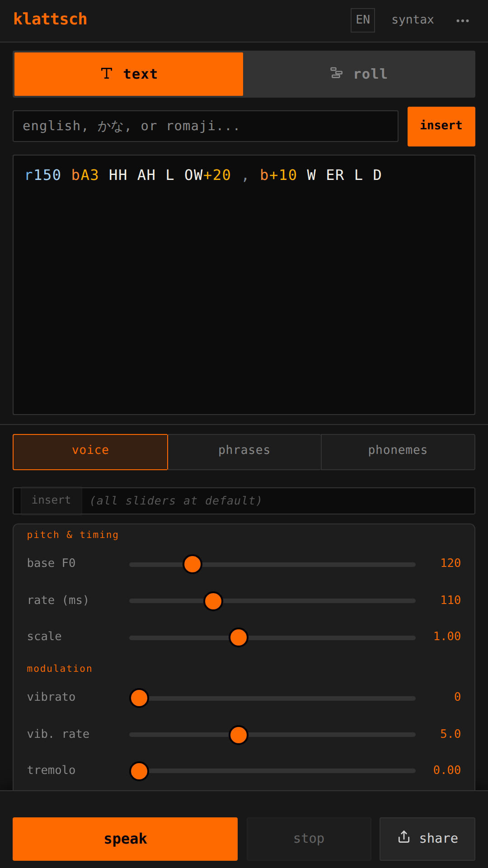
Task: Click the all sliders at default text
Action: (x=176, y=501)
